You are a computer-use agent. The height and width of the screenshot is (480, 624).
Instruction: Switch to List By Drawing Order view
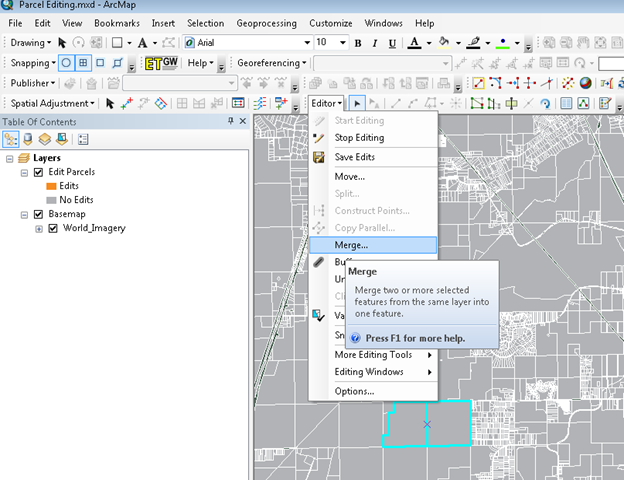[10, 139]
